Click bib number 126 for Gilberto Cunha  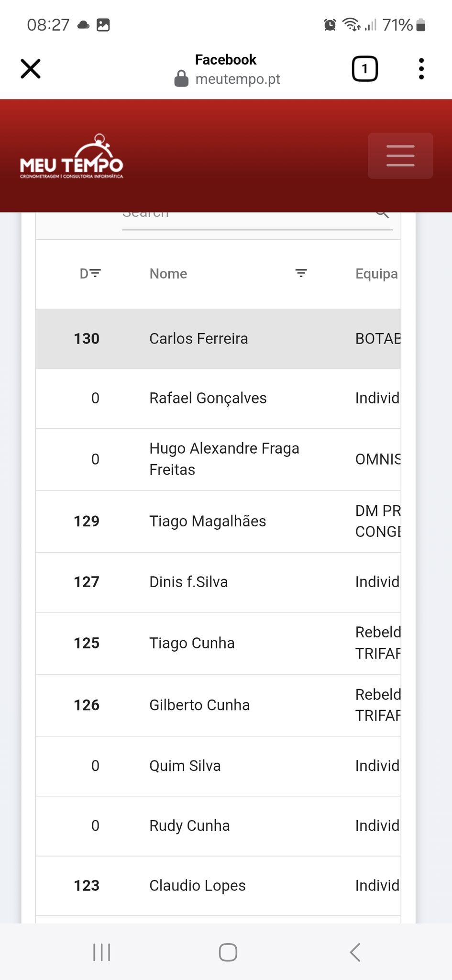[x=87, y=705]
